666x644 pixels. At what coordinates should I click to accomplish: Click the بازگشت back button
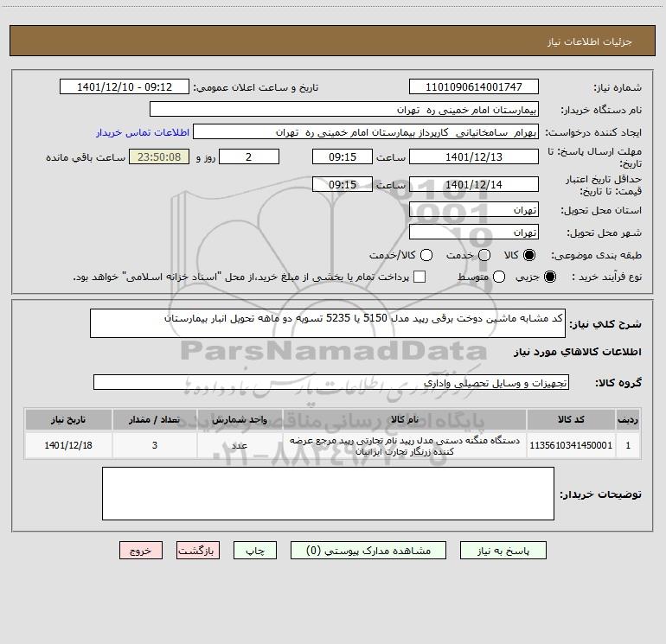[198, 551]
